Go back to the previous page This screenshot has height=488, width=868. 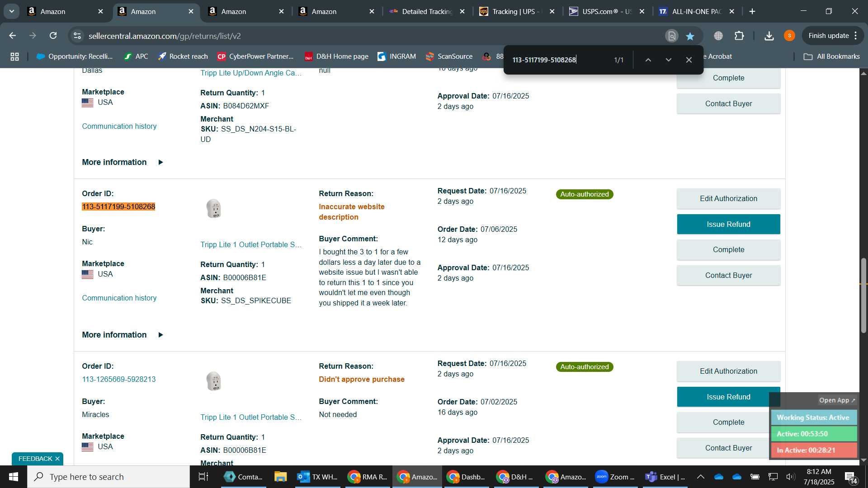(13, 36)
